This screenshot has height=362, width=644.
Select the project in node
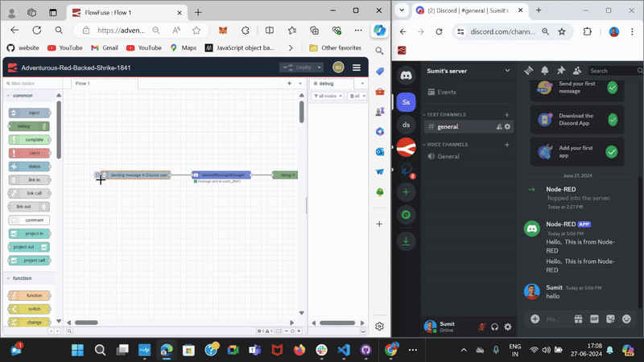point(30,233)
